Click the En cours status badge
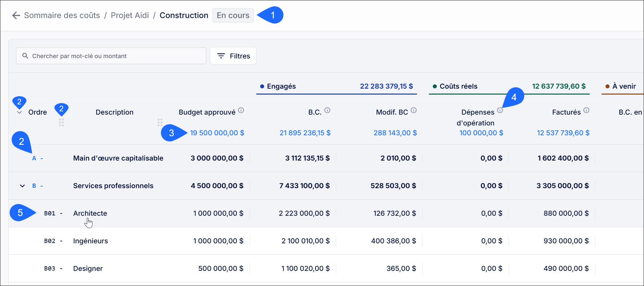The image size is (644, 286). pos(233,15)
